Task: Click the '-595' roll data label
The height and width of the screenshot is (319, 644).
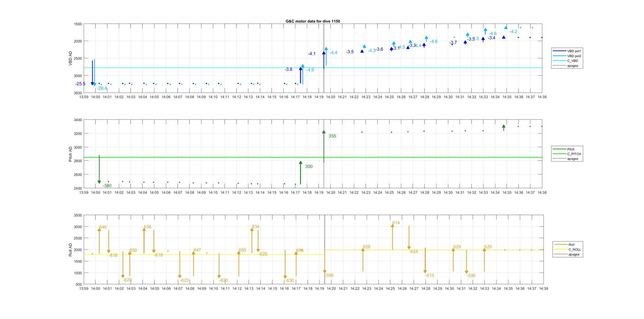Action: [329, 276]
